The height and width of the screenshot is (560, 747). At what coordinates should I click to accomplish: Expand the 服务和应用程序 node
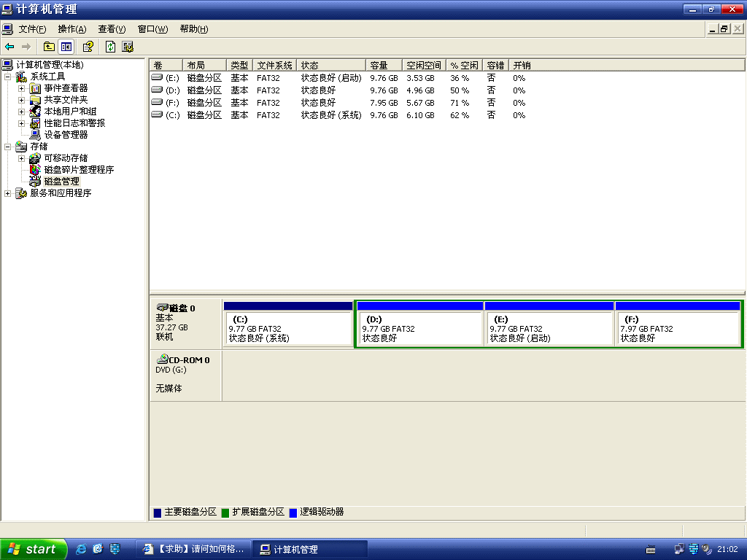pos(8,193)
